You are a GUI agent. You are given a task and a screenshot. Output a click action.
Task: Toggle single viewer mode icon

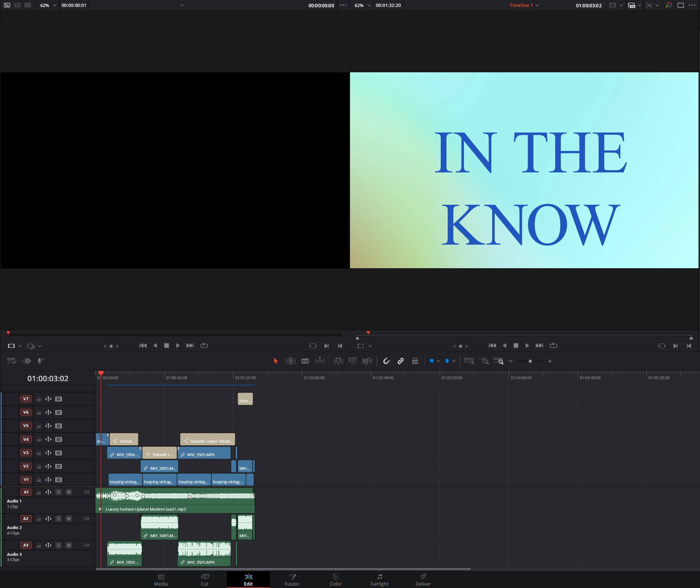[x=681, y=5]
